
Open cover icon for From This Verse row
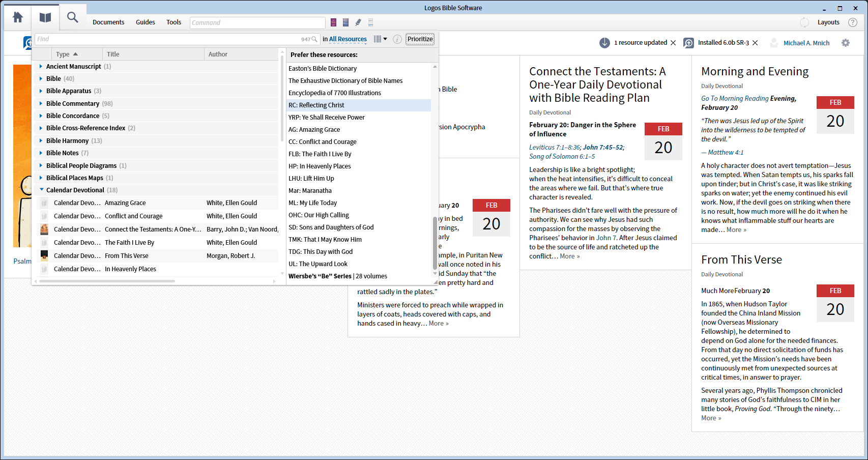click(x=44, y=256)
